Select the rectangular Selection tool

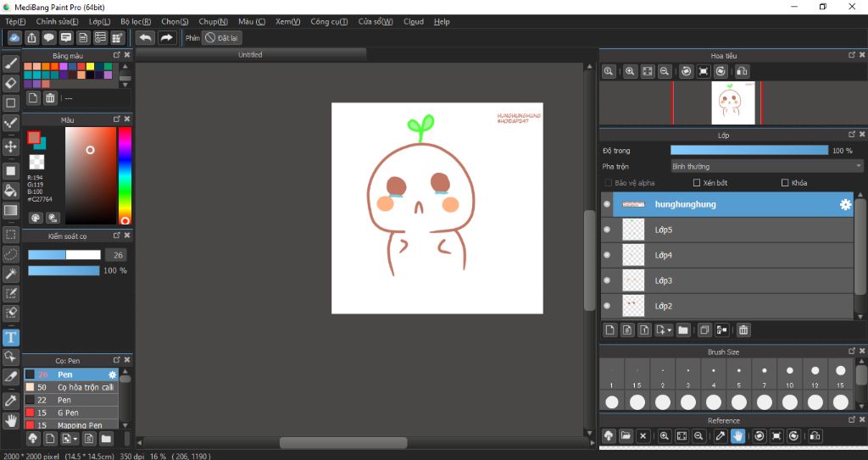point(10,234)
